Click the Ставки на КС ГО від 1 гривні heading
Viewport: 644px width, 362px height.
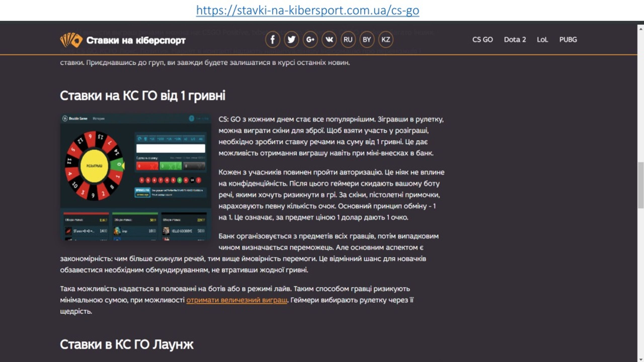coord(143,96)
